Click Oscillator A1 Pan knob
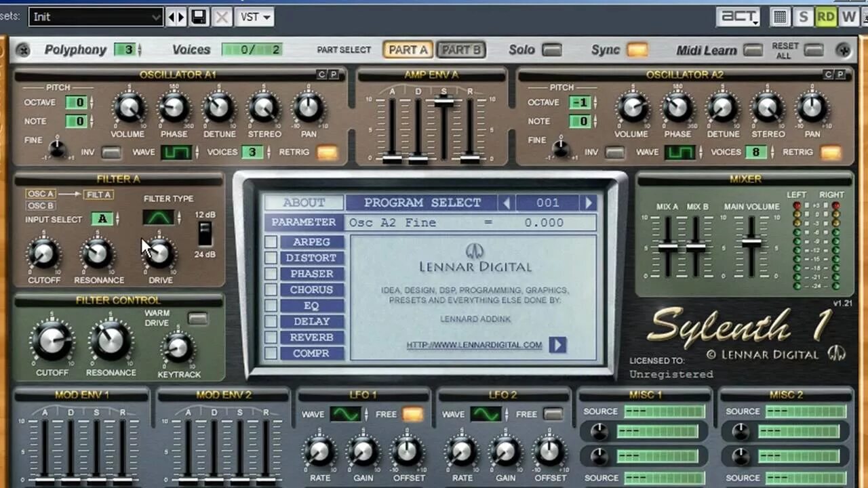Screen dimensions: 868x488 pos(309,107)
